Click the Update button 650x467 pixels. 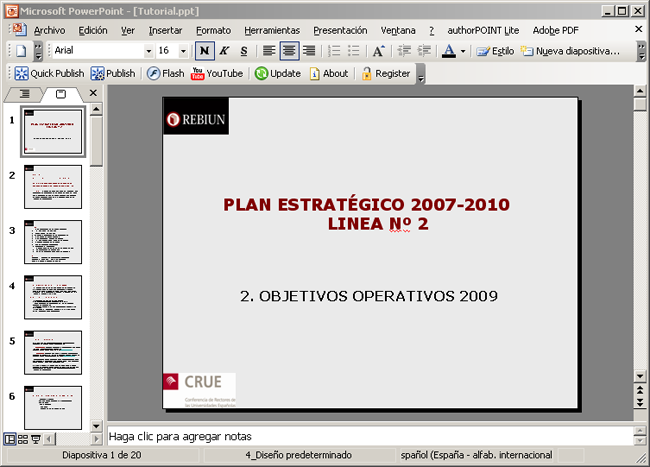click(278, 73)
